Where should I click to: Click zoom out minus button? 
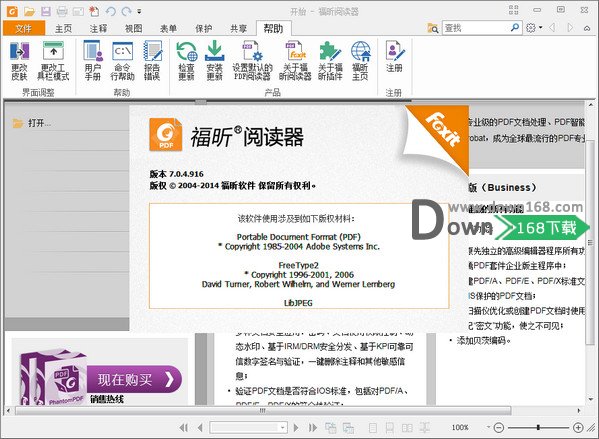point(499,428)
